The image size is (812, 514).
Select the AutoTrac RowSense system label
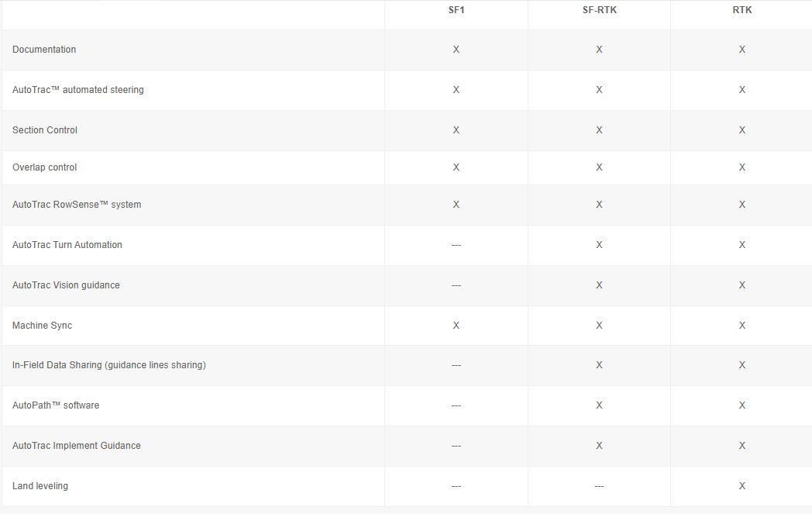[x=77, y=205]
